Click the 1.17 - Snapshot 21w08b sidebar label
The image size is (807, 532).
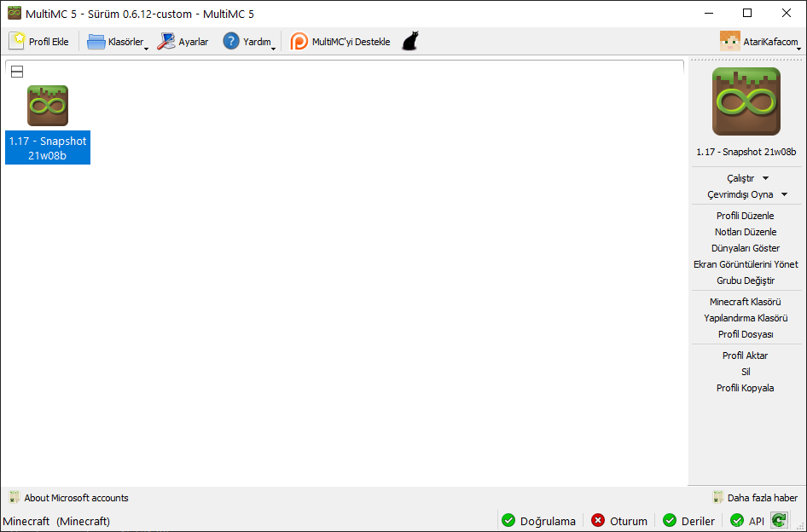(x=746, y=152)
